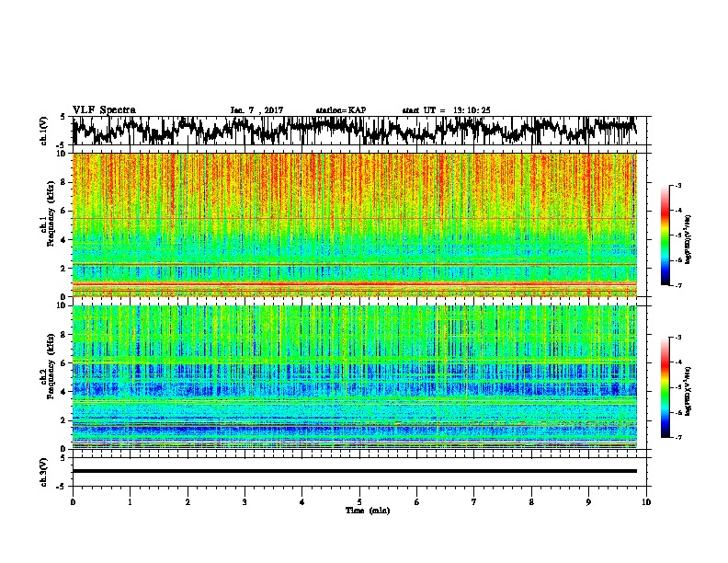Click the ch.1 frequency tick label "8"
The width and height of the screenshot is (728, 563).
[x=64, y=182]
